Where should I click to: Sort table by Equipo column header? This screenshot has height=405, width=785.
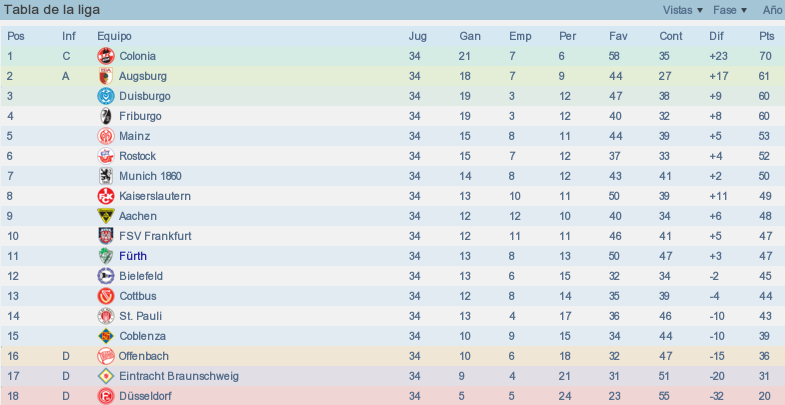click(x=114, y=36)
